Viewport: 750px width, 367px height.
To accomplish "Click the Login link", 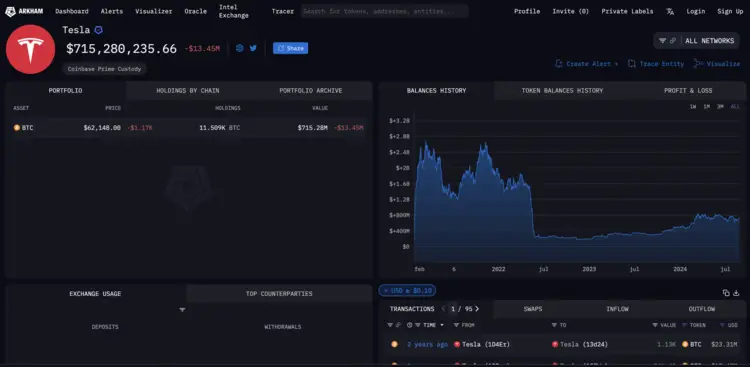I will pyautogui.click(x=695, y=11).
